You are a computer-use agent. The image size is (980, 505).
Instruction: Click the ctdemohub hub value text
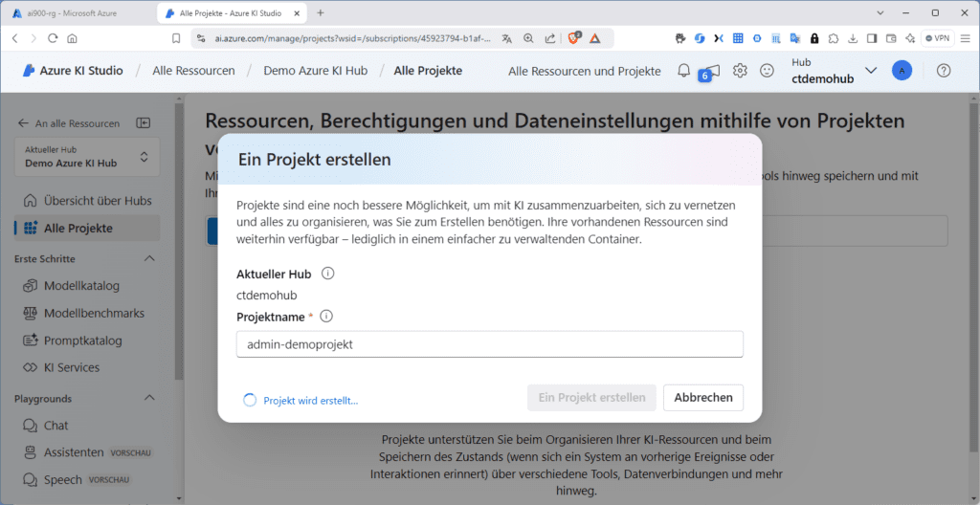click(266, 295)
